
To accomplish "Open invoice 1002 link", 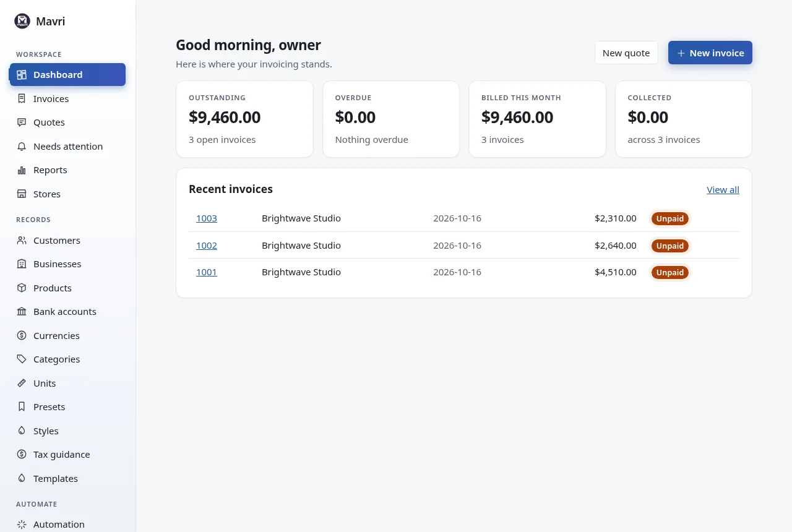I will point(207,246).
